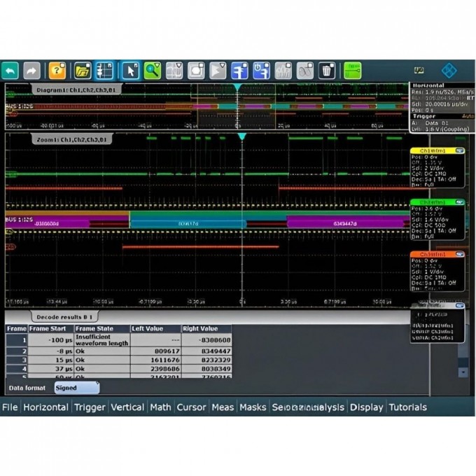The width and height of the screenshot is (476, 476).
Task: Open the Data format Signed dropdown
Action: pyautogui.click(x=77, y=387)
